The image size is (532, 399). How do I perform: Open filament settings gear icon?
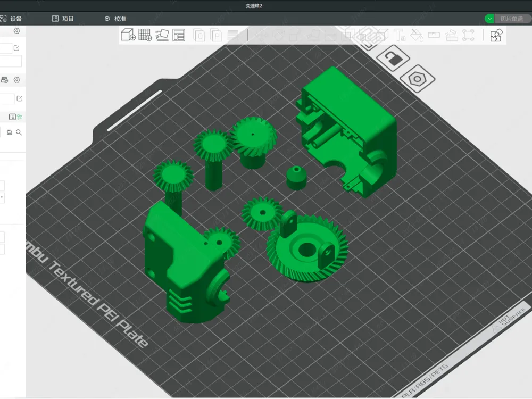[x=16, y=80]
